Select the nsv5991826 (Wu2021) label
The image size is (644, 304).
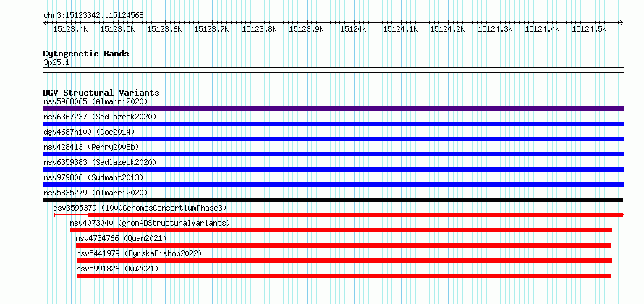[x=117, y=269]
